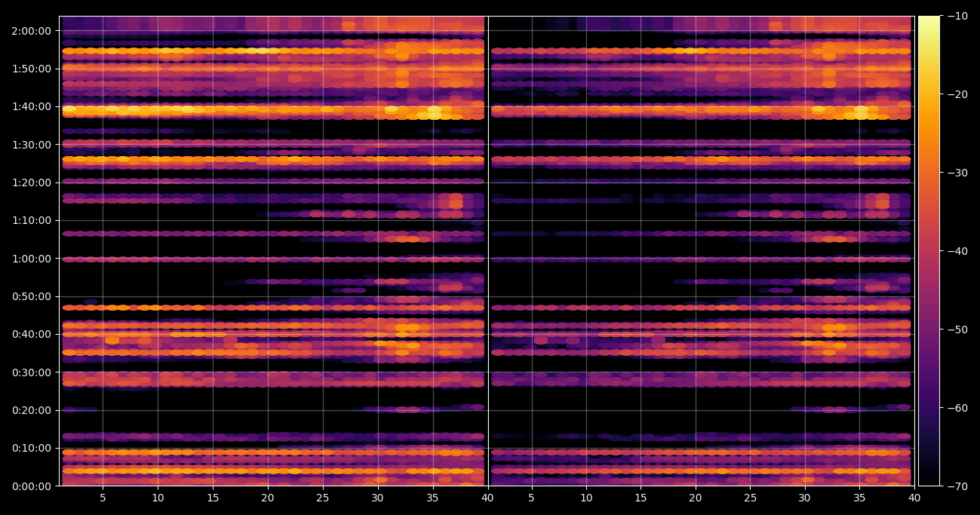Viewport: 980px width, 515px height.
Task: Click x-axis label 10 under right heatmap
Action: pyautogui.click(x=586, y=498)
